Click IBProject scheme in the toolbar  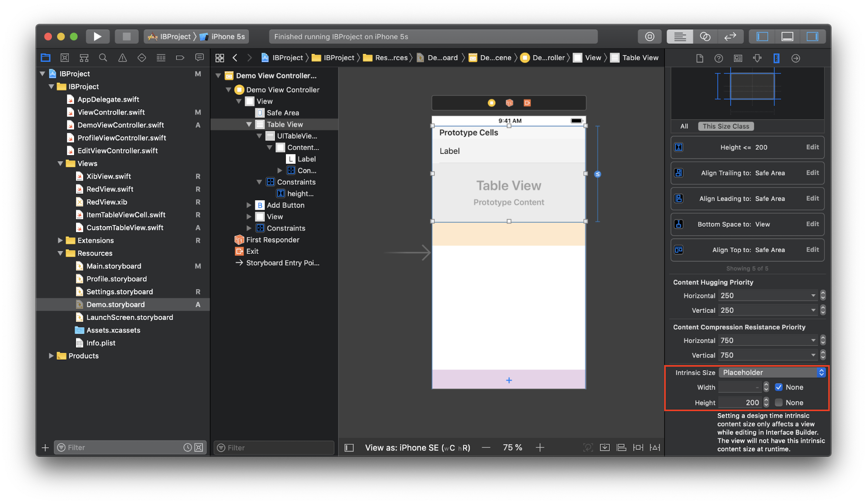coord(170,36)
